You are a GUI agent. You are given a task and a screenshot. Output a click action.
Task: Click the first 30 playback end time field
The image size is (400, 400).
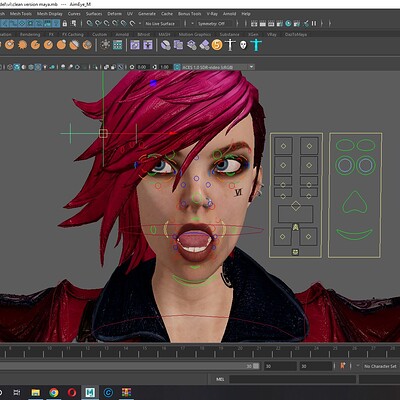click(x=280, y=366)
